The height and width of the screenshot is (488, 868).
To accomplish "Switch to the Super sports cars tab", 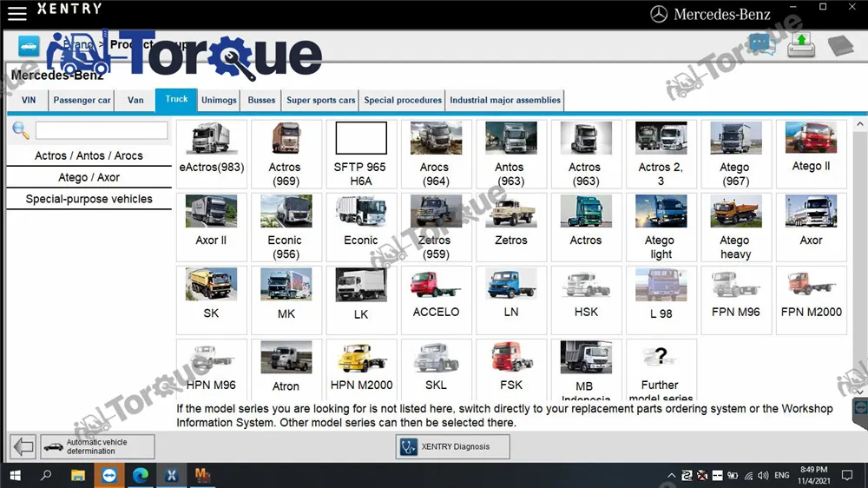I will point(320,100).
